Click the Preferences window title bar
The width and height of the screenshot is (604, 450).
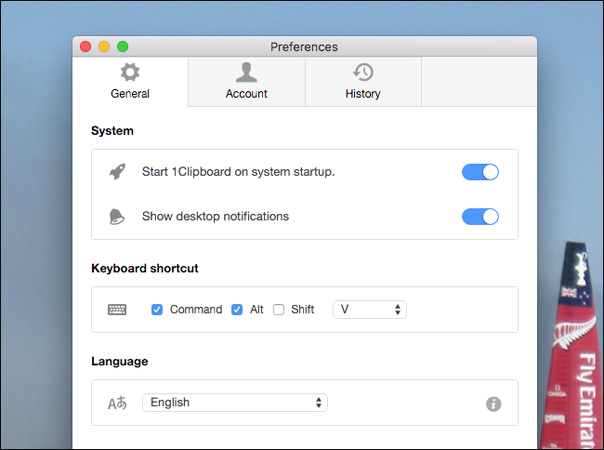304,47
